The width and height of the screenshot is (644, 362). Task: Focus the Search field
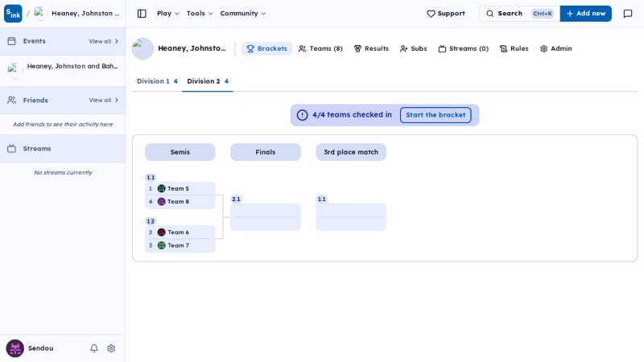click(519, 14)
